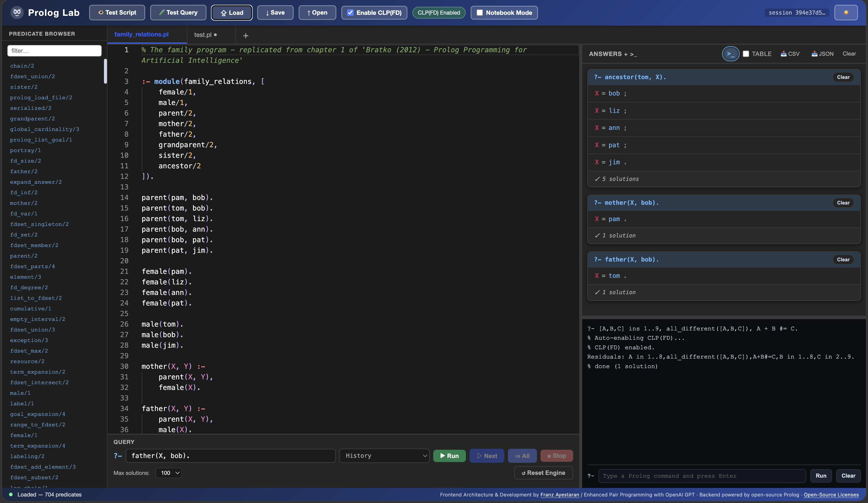Stop the running query
Image resolution: width=868 pixels, height=503 pixels.
tap(557, 456)
